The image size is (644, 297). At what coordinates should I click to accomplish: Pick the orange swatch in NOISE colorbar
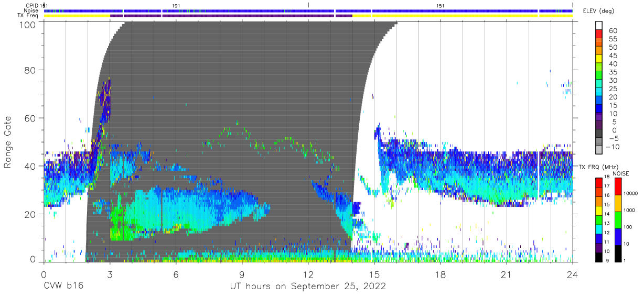click(x=618, y=203)
